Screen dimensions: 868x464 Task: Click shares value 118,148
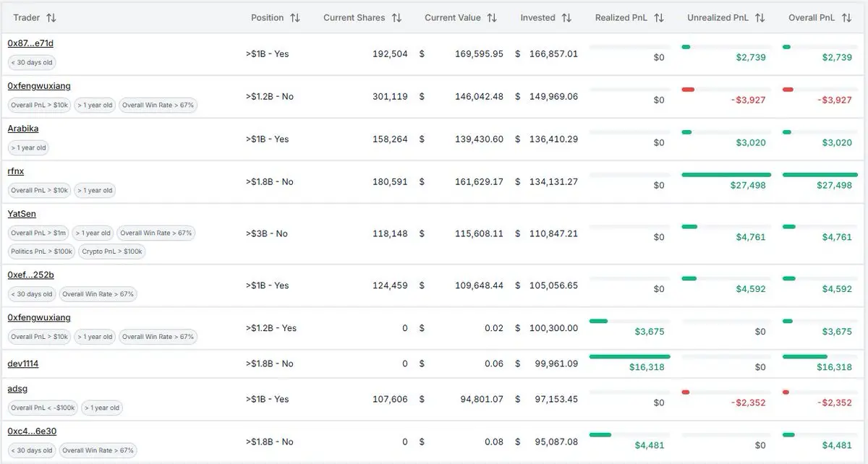pos(390,233)
